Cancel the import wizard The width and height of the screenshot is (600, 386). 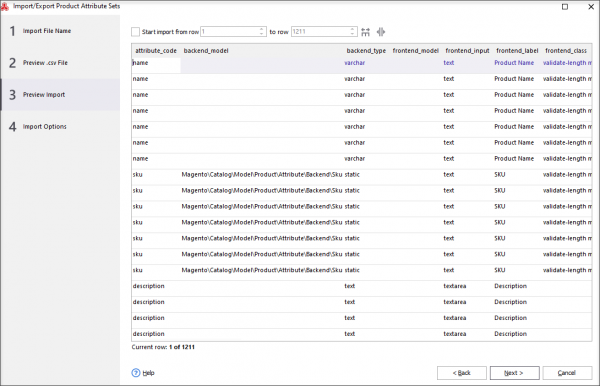(567, 373)
